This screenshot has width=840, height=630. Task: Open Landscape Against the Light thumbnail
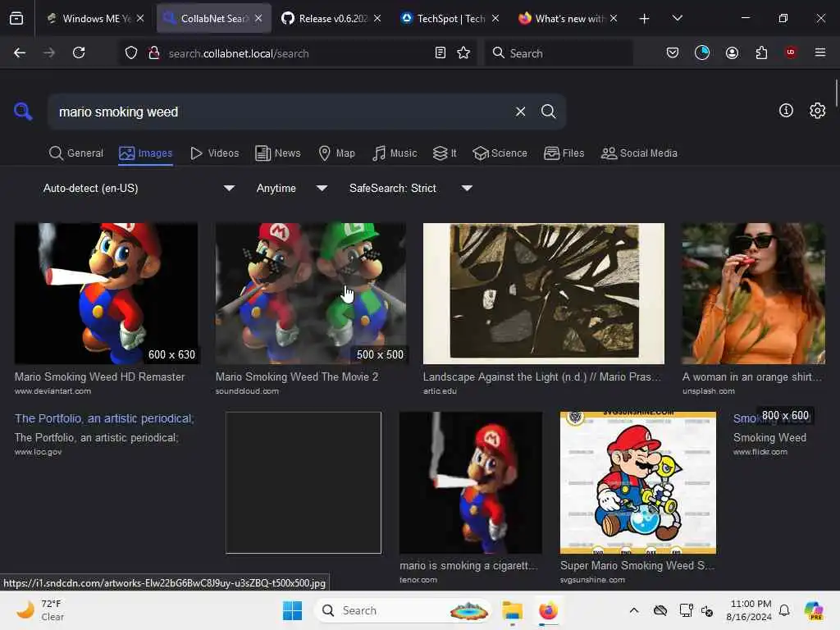click(543, 294)
